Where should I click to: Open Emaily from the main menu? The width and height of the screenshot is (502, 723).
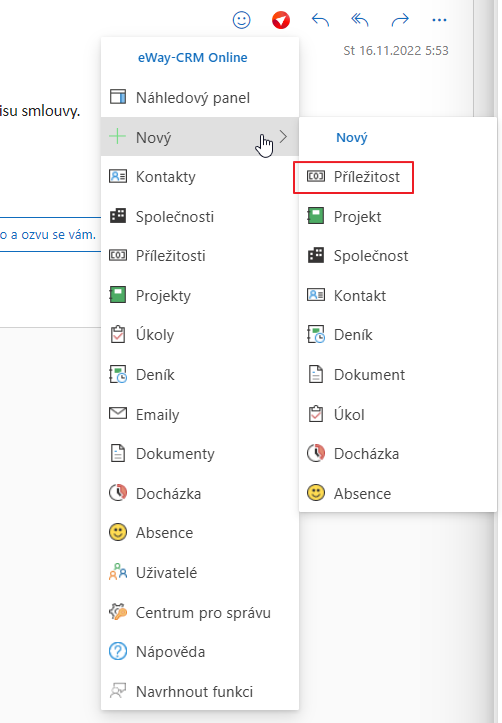[x=200, y=414]
